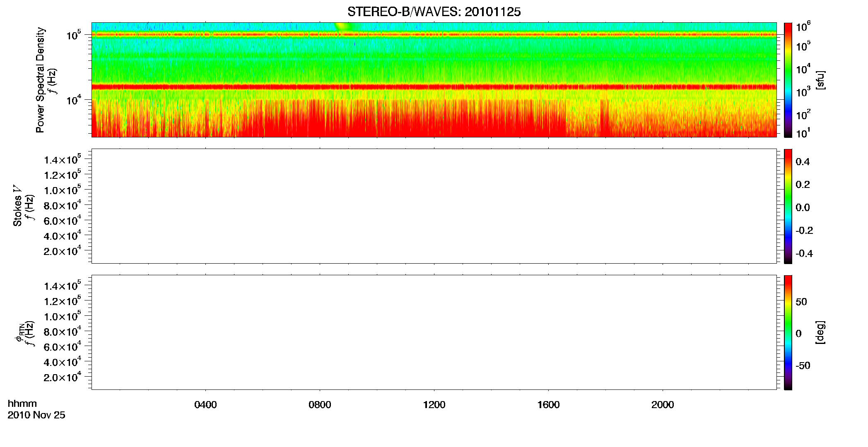Image resolution: width=868 pixels, height=447 pixels.
Task: Click the power spectral density color bar
Action: click(x=788, y=80)
